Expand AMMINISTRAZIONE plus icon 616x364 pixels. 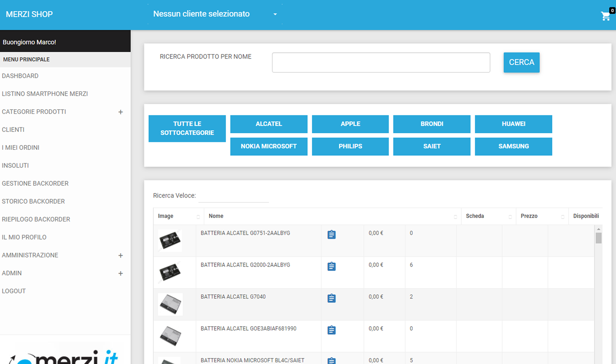tap(121, 255)
